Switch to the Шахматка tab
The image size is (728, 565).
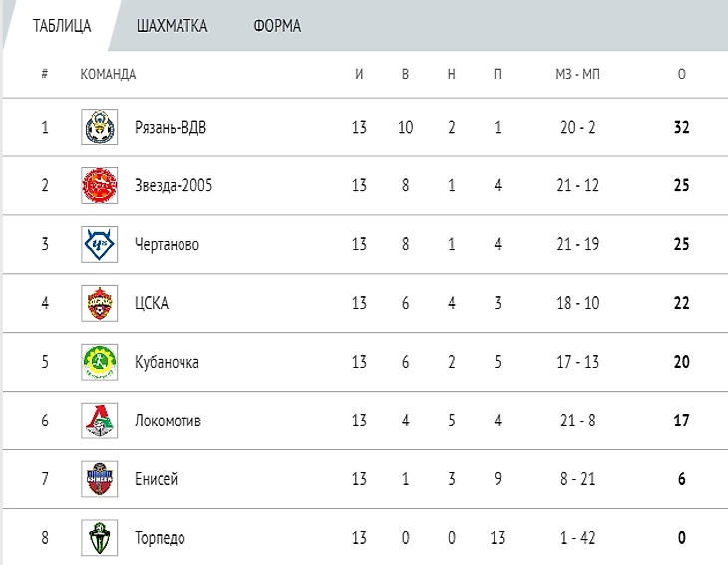173,27
